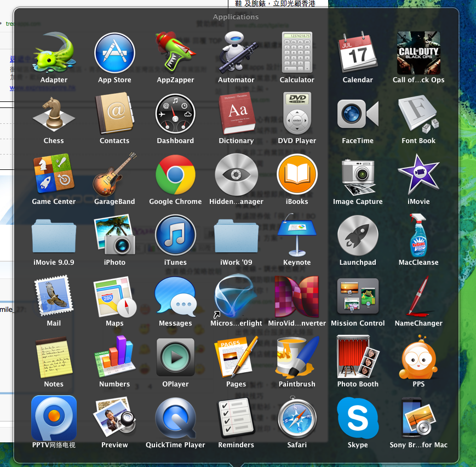This screenshot has height=467, width=476.
Task: Open Mail
Action: tap(54, 295)
